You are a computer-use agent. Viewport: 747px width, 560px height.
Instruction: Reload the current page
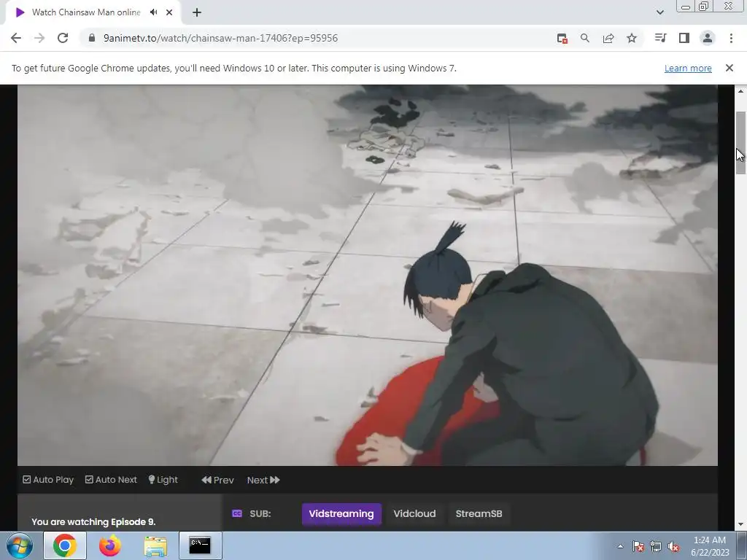[x=63, y=38]
